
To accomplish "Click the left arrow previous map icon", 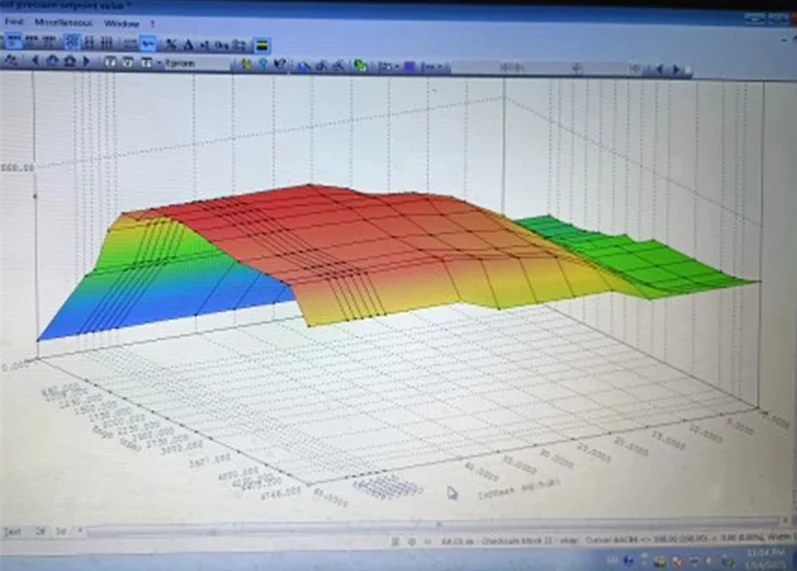I will click(35, 61).
